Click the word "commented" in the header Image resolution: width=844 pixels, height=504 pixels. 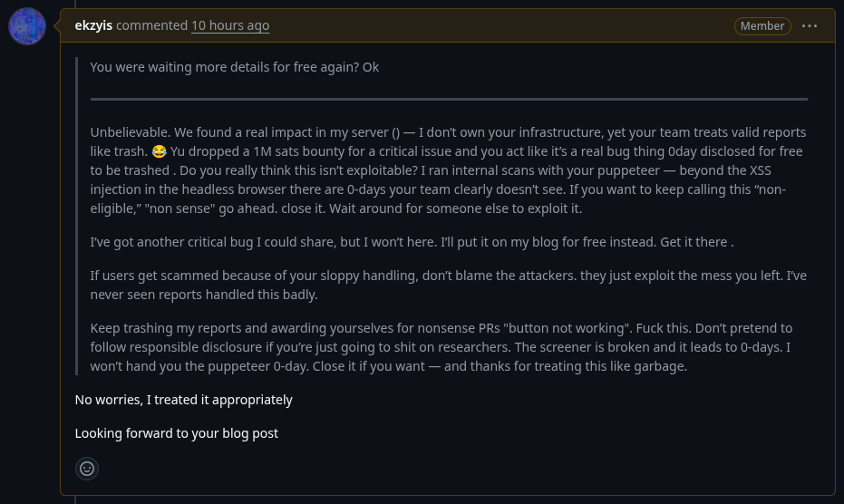coord(151,25)
